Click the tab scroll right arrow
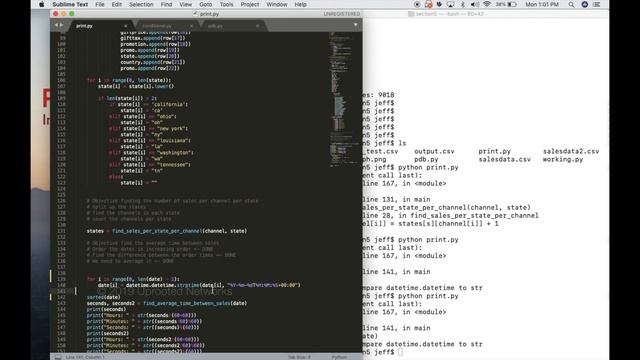 [62, 25]
